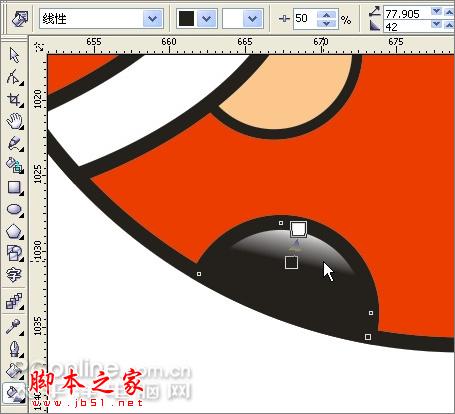
Task: Select the Rectangle tool
Action: 14,187
